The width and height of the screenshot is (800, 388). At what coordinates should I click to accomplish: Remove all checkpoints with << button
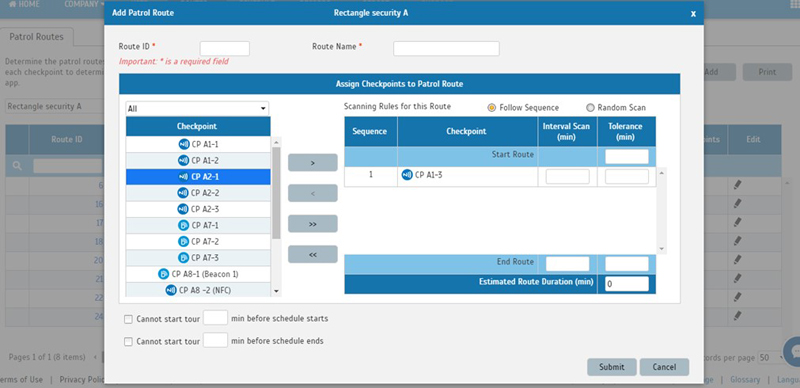tap(313, 254)
